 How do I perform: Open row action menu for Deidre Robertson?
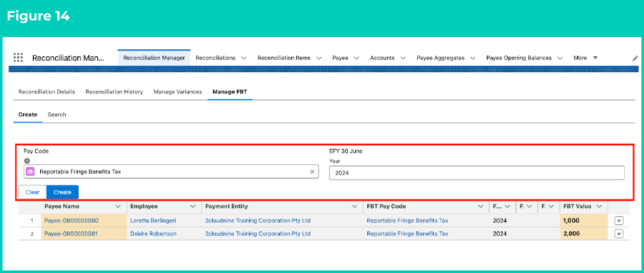pyautogui.click(x=619, y=234)
